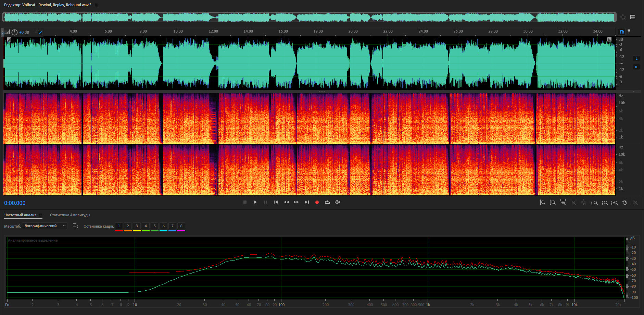644x315 pixels.
Task: Toggle left channel L button
Action: coord(636,58)
